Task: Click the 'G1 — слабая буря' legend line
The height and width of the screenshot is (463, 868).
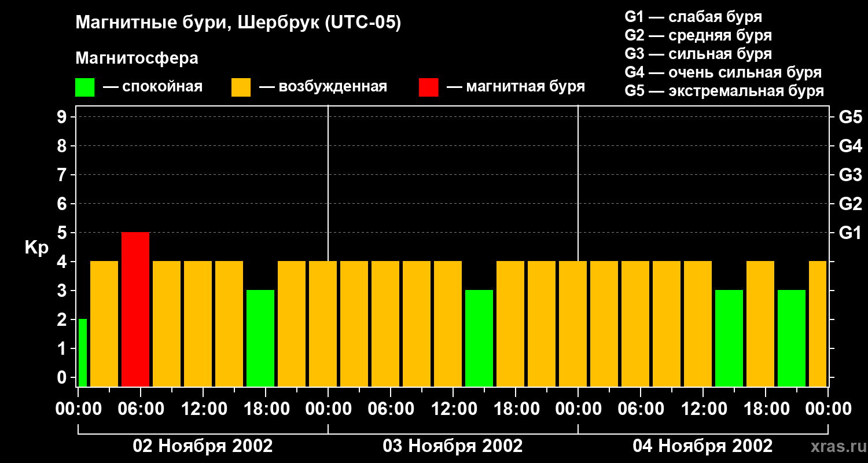Action: coord(693,17)
